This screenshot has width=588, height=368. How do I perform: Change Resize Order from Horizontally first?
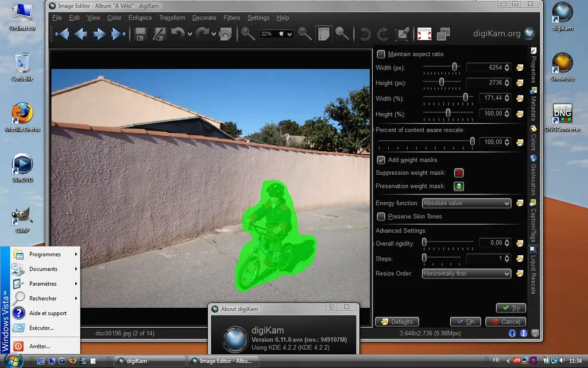[x=466, y=273]
